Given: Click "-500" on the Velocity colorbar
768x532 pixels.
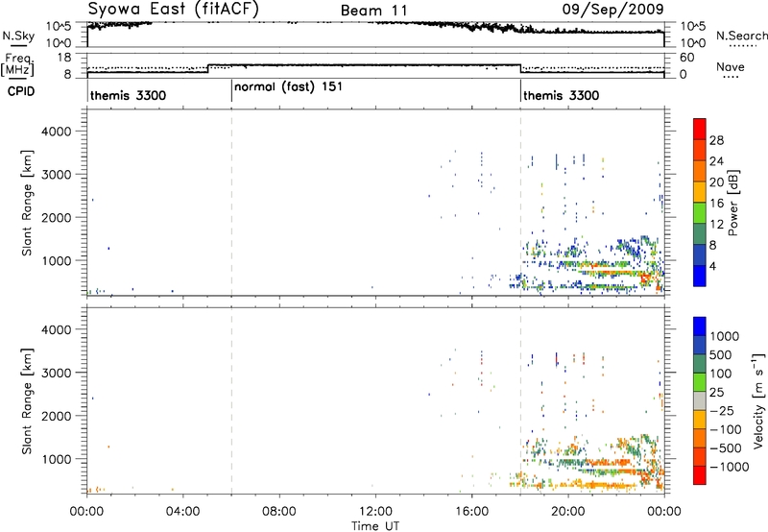Looking at the screenshot, I should pos(726,448).
